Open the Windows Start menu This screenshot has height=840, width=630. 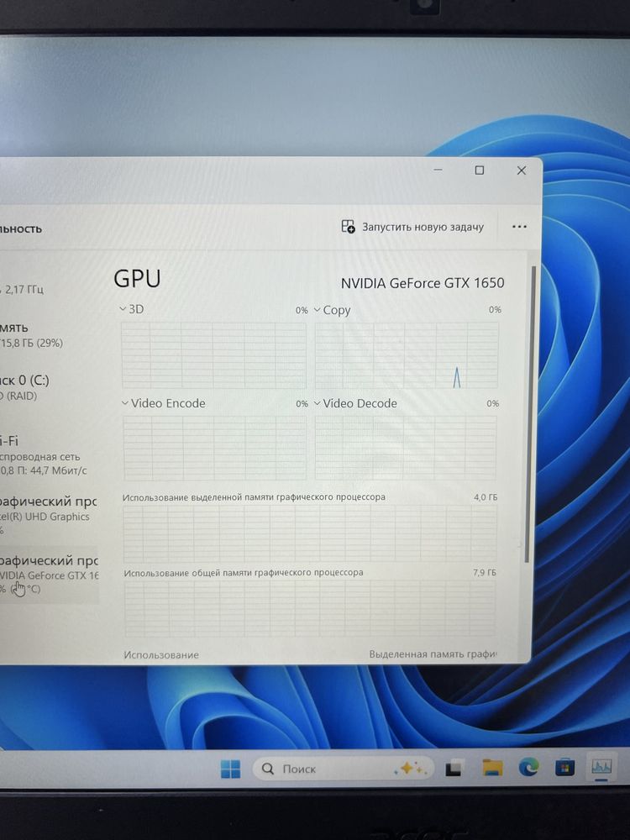(230, 769)
